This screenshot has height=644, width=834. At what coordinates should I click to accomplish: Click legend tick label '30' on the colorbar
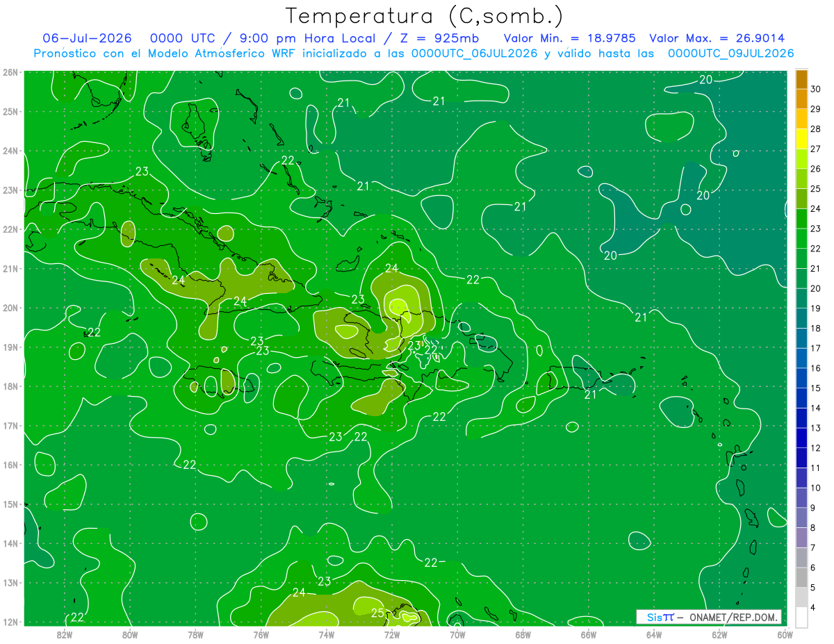coord(816,89)
